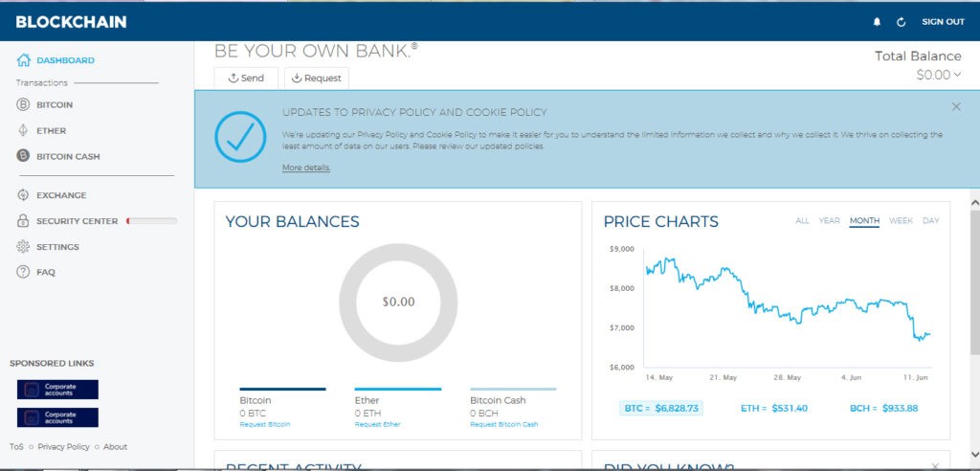Show ALL time price chart
The width and height of the screenshot is (980, 471).
point(802,221)
